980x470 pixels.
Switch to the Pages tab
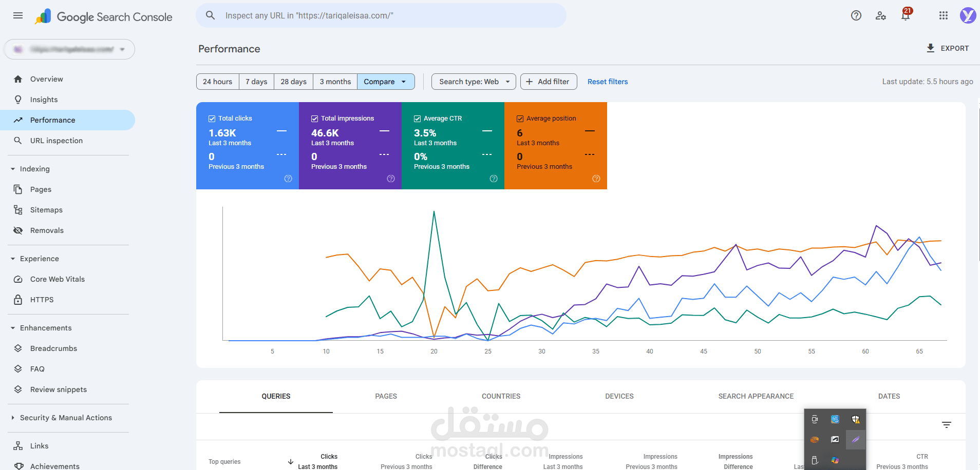coord(386,396)
